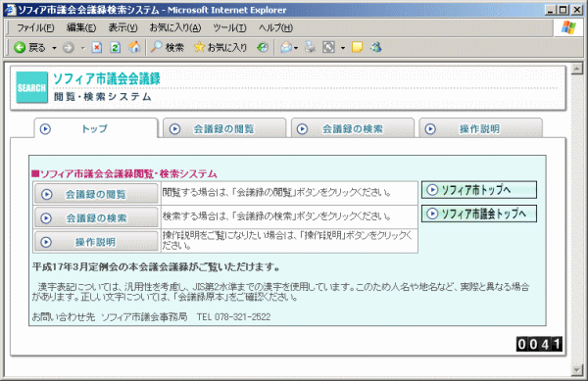Screen dimensions: 588x381
Task: Click the Mail envelope icon
Action: [x=286, y=48]
